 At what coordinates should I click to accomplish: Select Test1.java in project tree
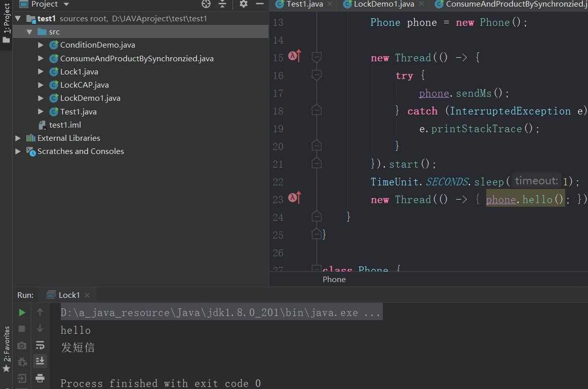[x=79, y=112]
